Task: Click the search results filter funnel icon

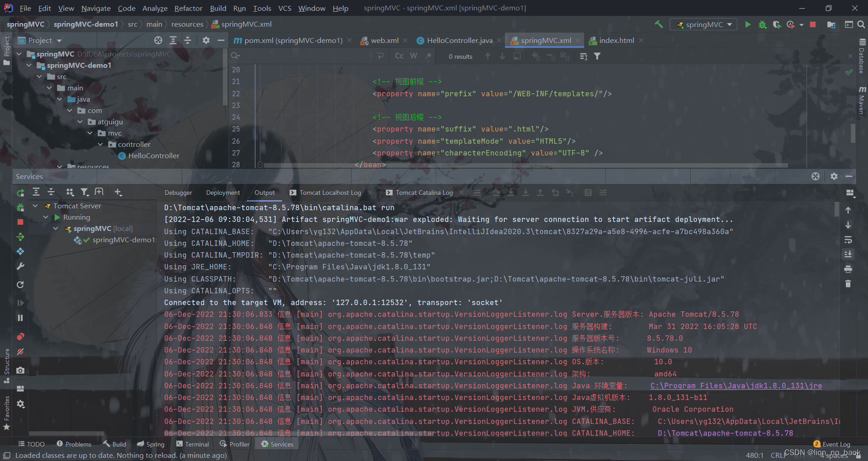Action: click(597, 56)
